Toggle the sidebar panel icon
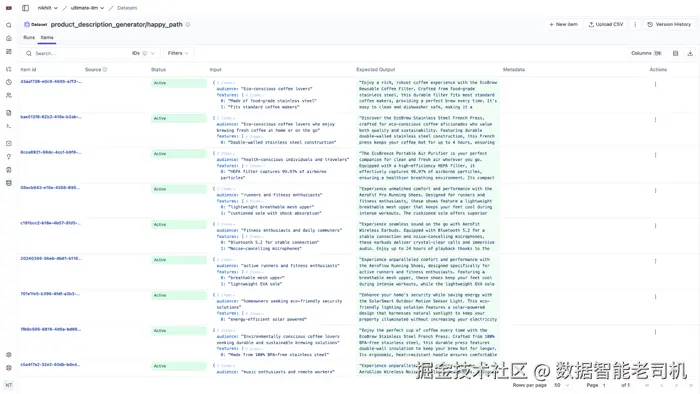Viewport: 700px width, 394px height. click(25, 8)
